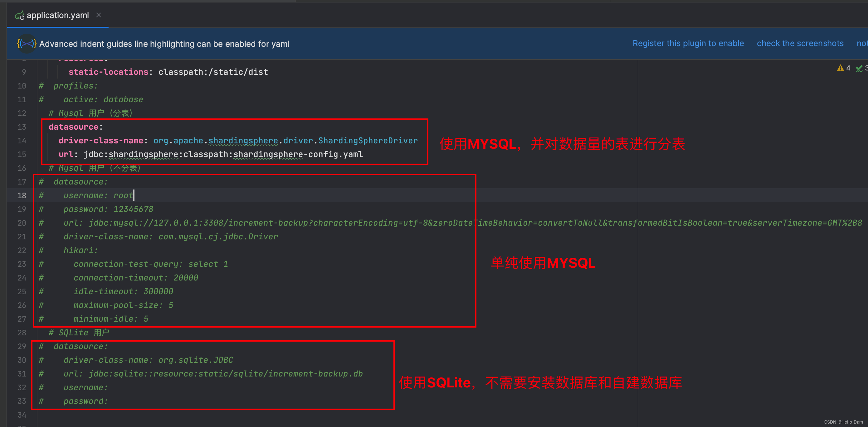The height and width of the screenshot is (427, 868).
Task: Click commented 'username: root' line
Action: click(x=98, y=195)
